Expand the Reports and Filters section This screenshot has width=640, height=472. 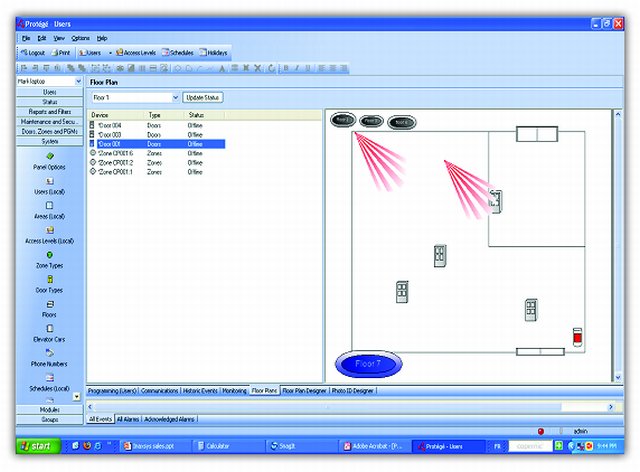coord(49,111)
